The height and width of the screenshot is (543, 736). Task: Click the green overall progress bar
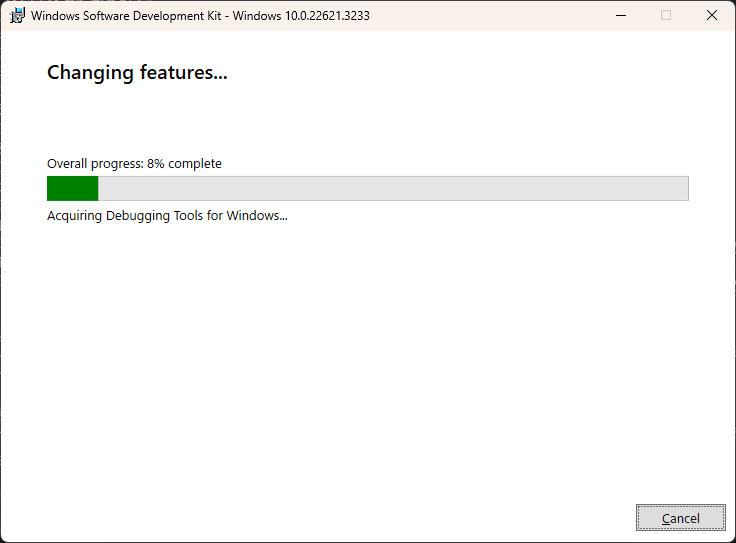(368, 188)
